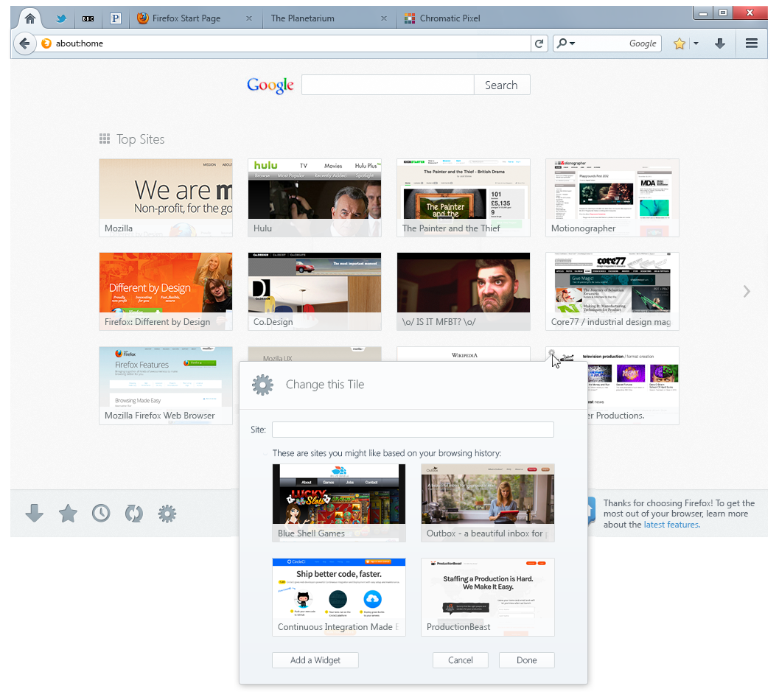The height and width of the screenshot is (700, 779).
Task: Click the Google logo
Action: (x=270, y=85)
